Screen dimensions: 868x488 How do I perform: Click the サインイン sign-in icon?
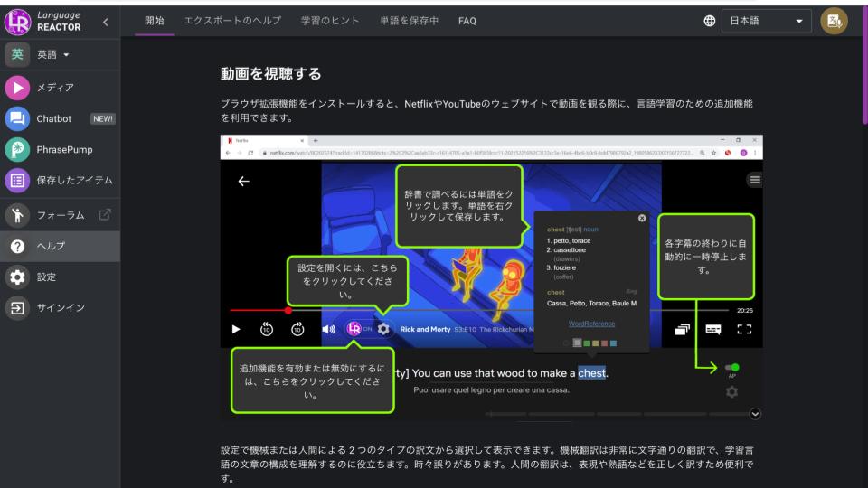pos(17,307)
